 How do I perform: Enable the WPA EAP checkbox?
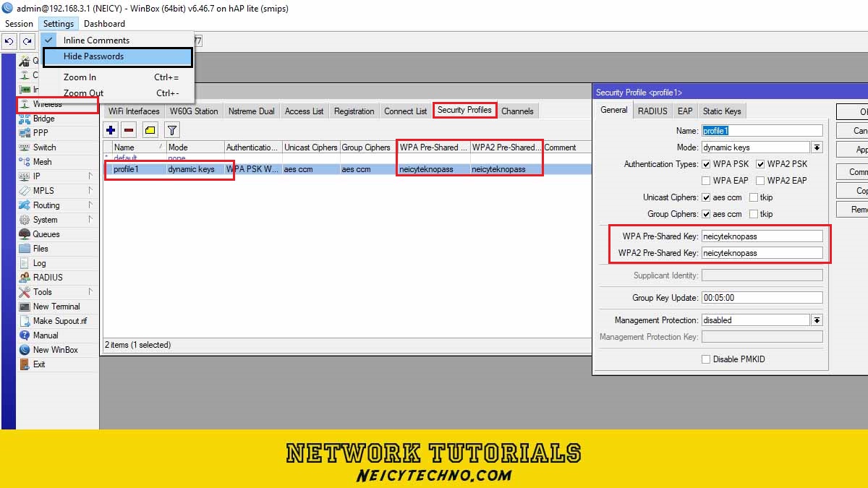click(x=705, y=181)
